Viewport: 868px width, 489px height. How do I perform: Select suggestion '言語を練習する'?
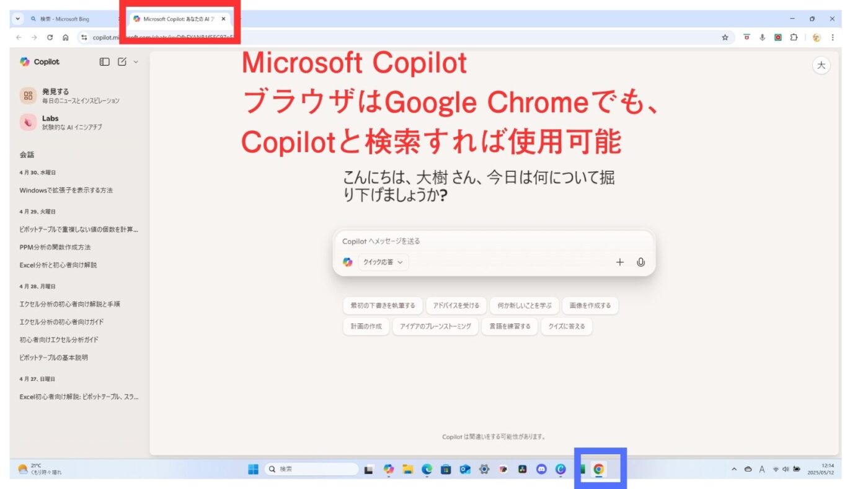[510, 326]
